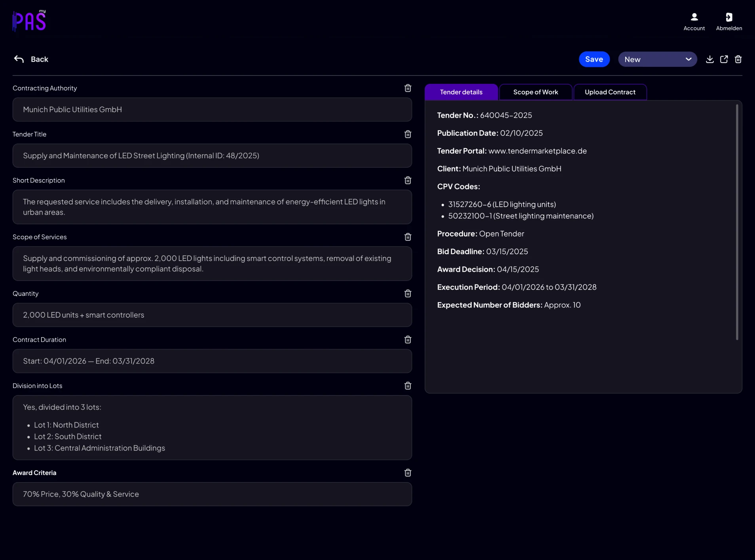
Task: Edit the Award Criteria input field
Action: coord(212,494)
